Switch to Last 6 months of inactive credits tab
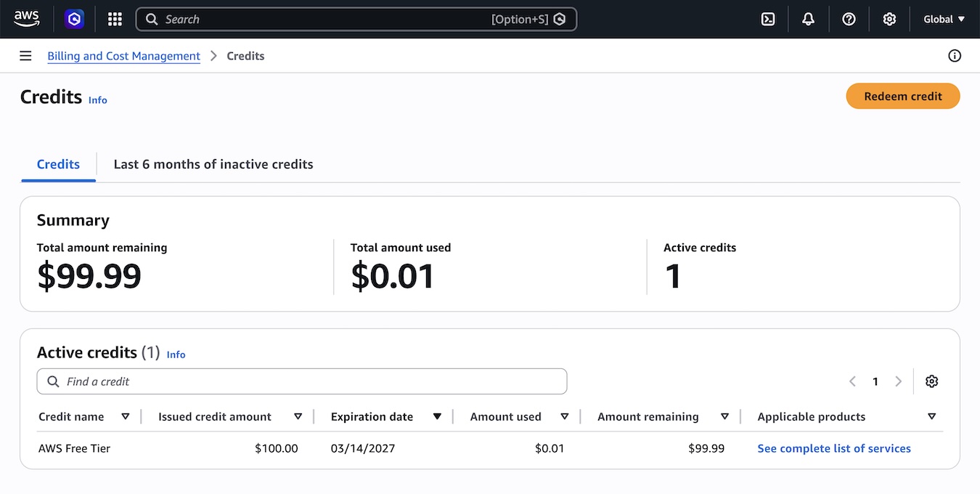Image resolution: width=980 pixels, height=494 pixels. tap(213, 164)
